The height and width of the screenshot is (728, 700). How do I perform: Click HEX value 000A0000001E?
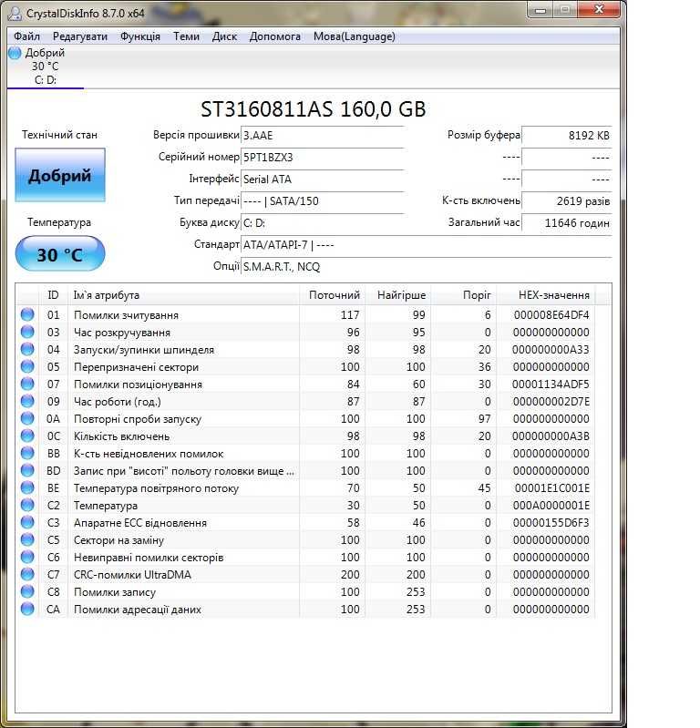[x=551, y=505]
